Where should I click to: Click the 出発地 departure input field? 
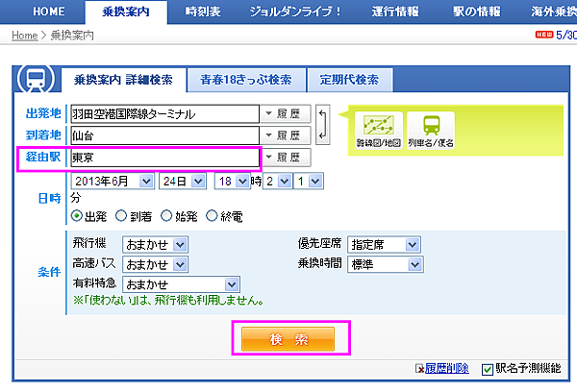click(164, 114)
